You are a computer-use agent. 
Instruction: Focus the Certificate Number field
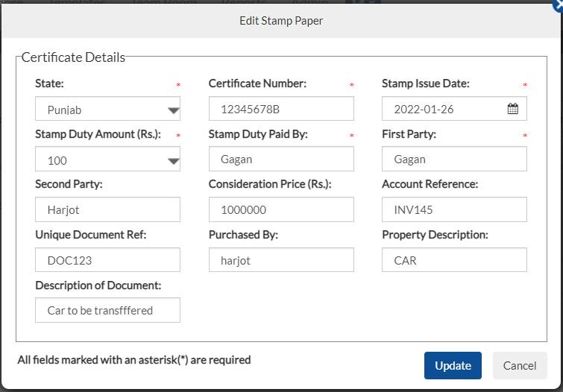point(281,108)
